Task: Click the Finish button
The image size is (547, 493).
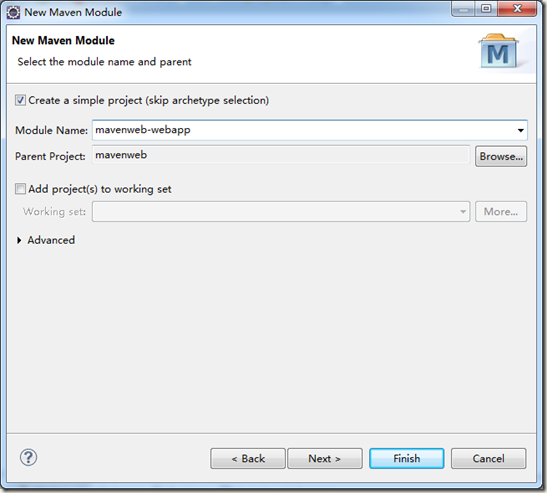Action: (407, 458)
